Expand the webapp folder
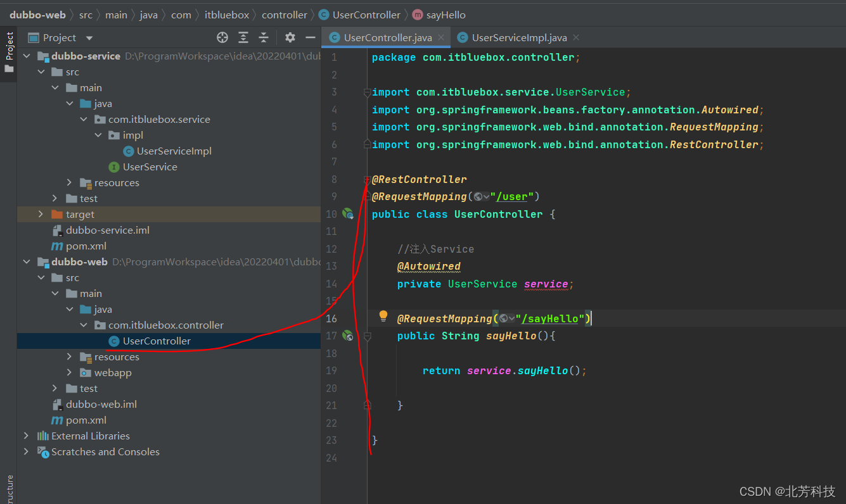Viewport: 846px width, 504px height. point(70,372)
